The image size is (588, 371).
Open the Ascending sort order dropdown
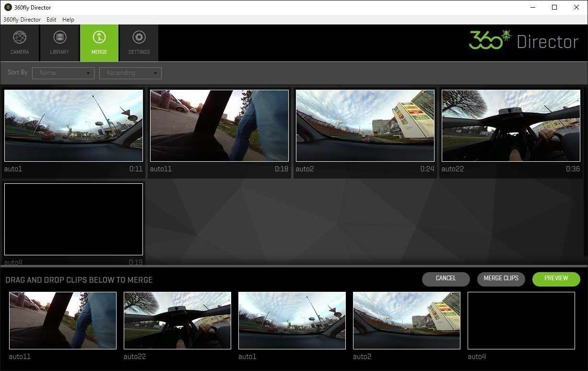pyautogui.click(x=130, y=73)
